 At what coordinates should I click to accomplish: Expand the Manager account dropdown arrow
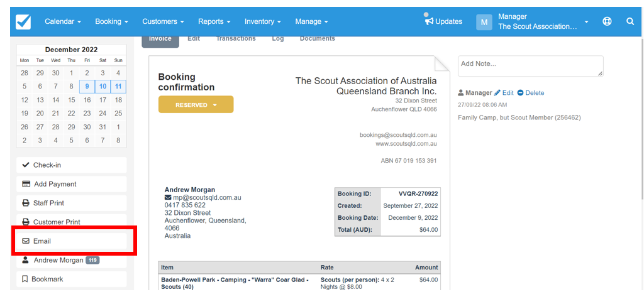coord(587,22)
